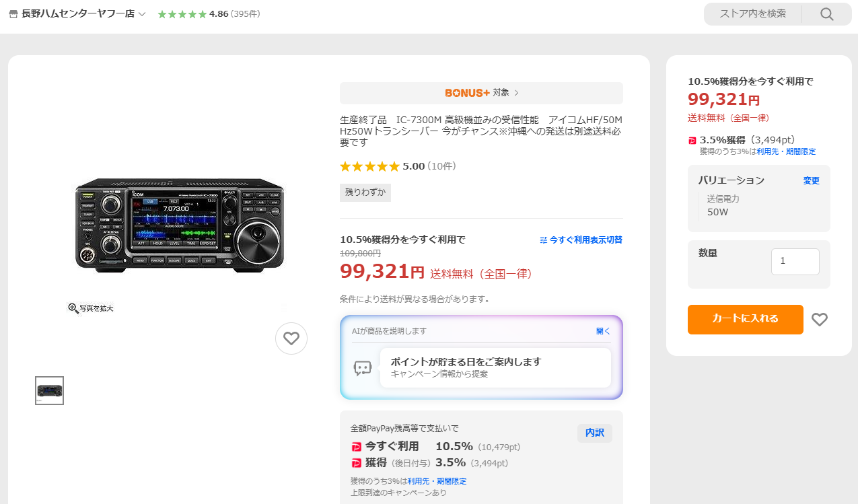
Task: Click the AI chat bubble icon
Action: pos(363,367)
